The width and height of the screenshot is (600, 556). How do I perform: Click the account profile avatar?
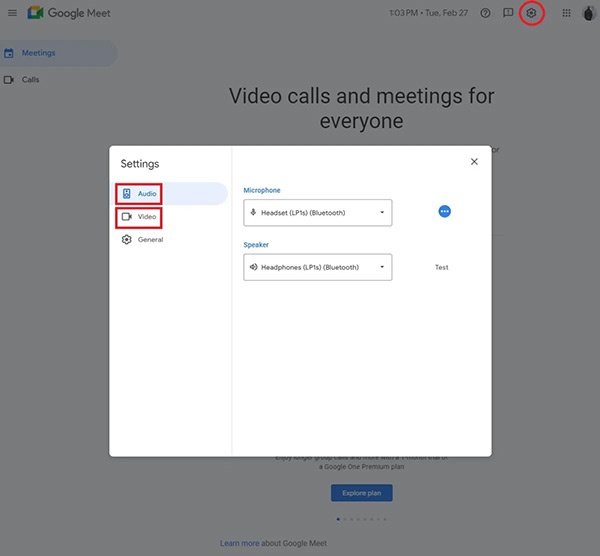tap(590, 13)
